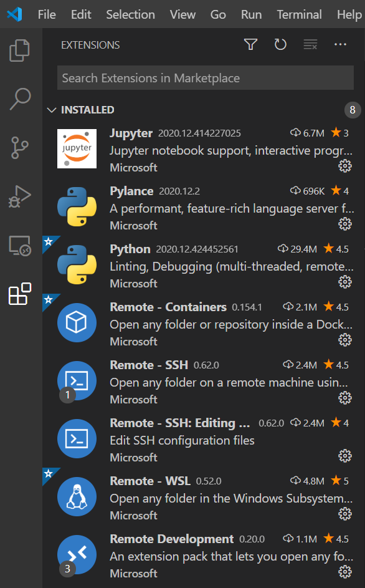Open Run and Debug view

coord(19,197)
